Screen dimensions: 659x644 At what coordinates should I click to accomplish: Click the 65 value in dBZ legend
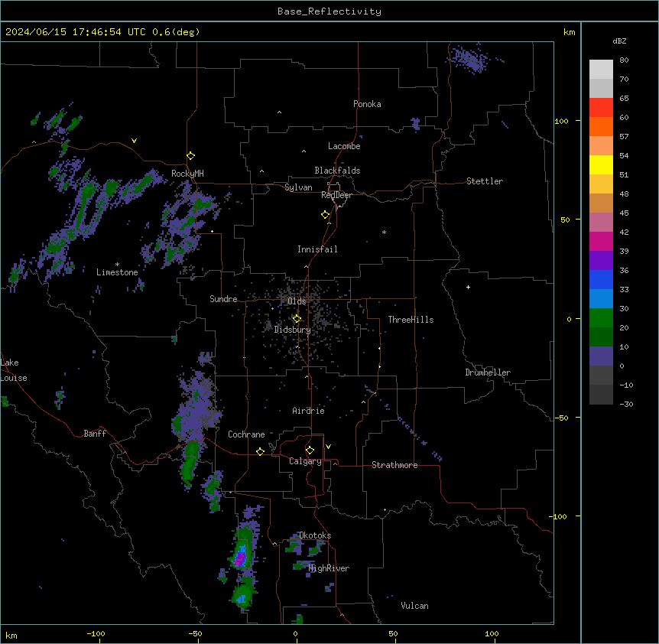click(624, 99)
